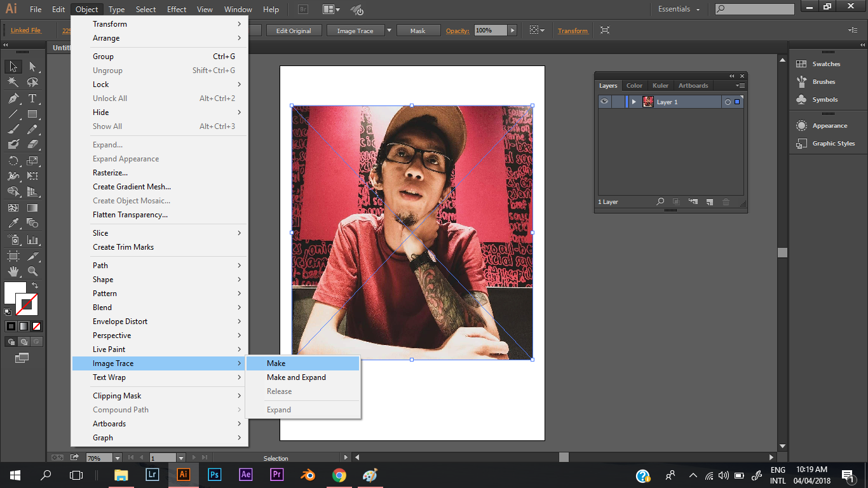Choose the Scale tool

click(32, 161)
